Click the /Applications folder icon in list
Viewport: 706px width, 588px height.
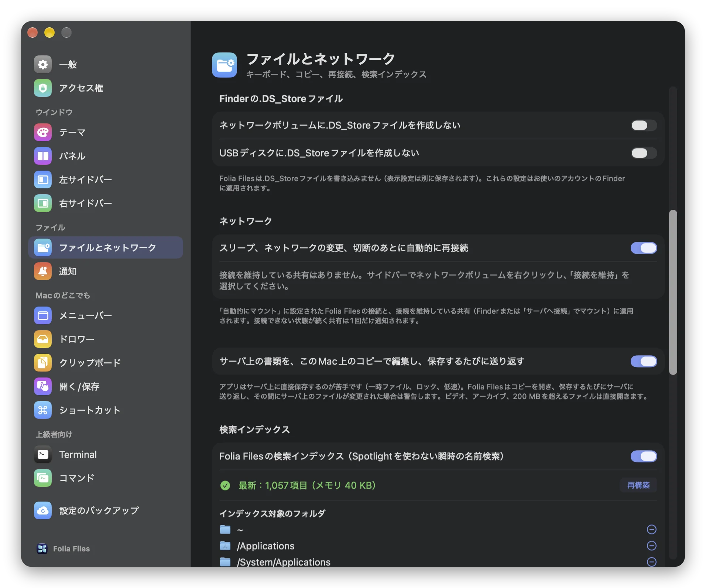point(225,546)
